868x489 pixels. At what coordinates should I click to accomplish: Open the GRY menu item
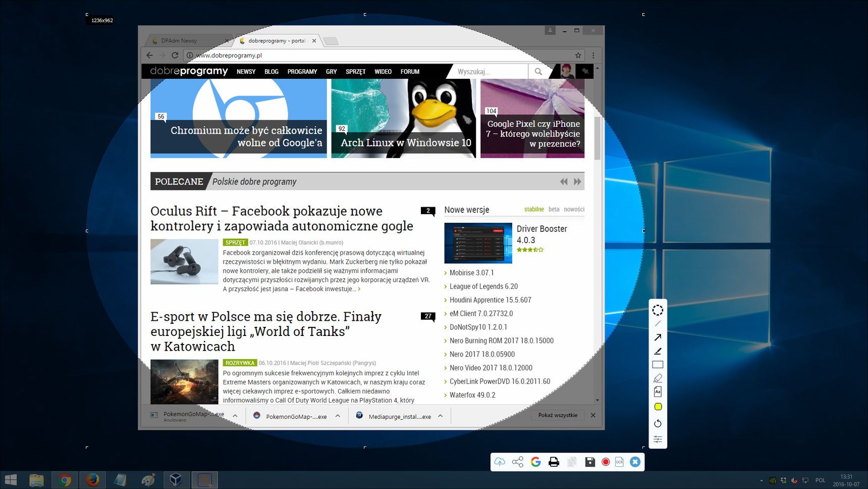[x=332, y=71]
